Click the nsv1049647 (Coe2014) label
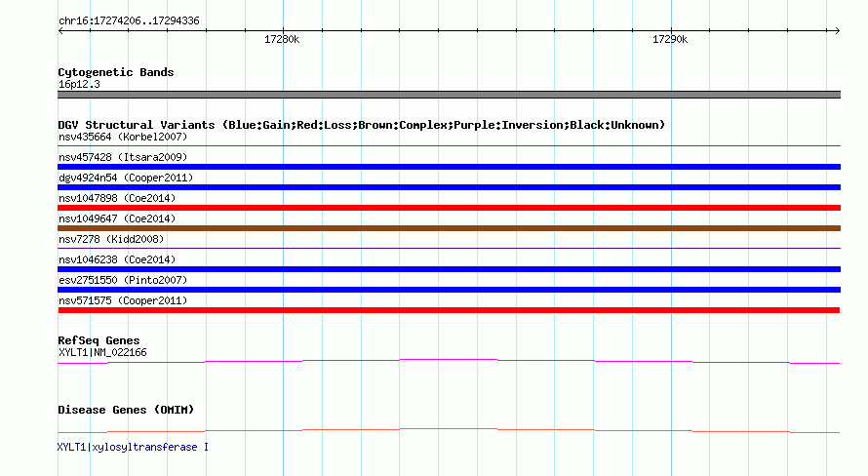 (x=117, y=218)
